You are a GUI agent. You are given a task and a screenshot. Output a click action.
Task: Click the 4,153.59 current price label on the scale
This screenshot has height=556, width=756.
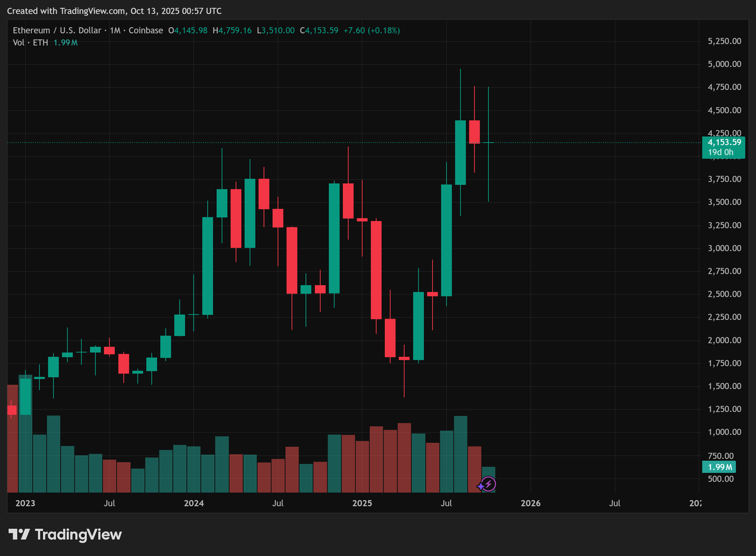click(x=723, y=142)
